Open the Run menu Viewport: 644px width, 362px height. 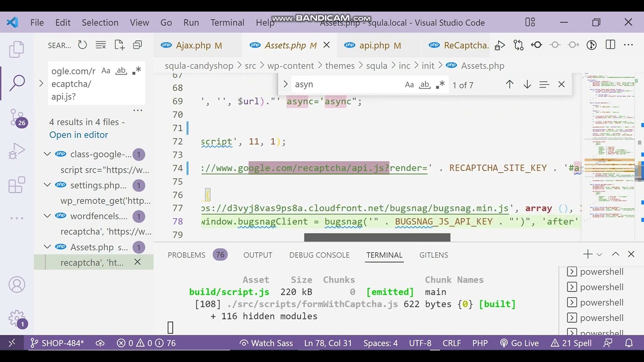pyautogui.click(x=191, y=23)
